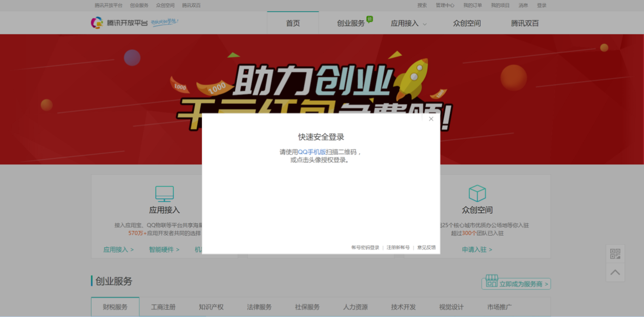Open the 创业服务 main navigation item
Viewport: 644px width, 317px height.
coord(351,23)
